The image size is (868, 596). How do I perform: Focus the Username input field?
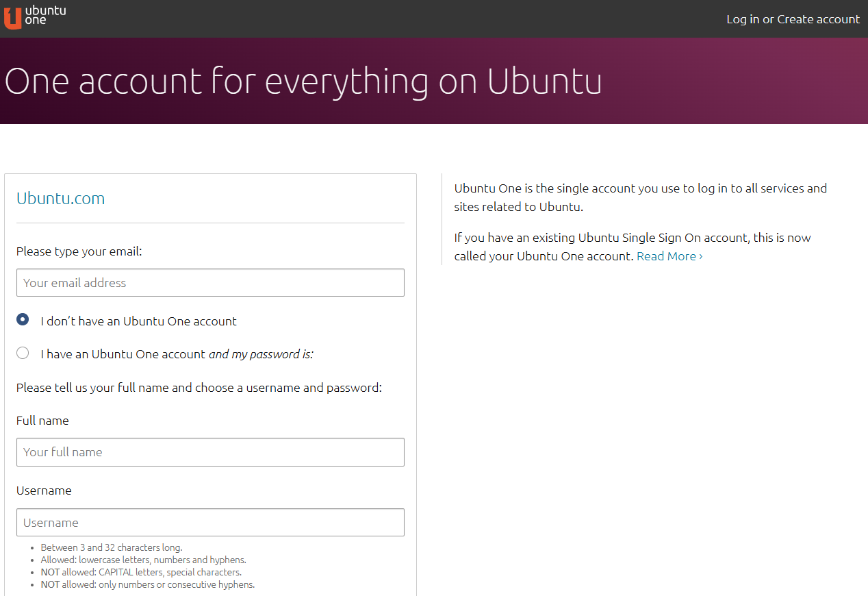210,522
